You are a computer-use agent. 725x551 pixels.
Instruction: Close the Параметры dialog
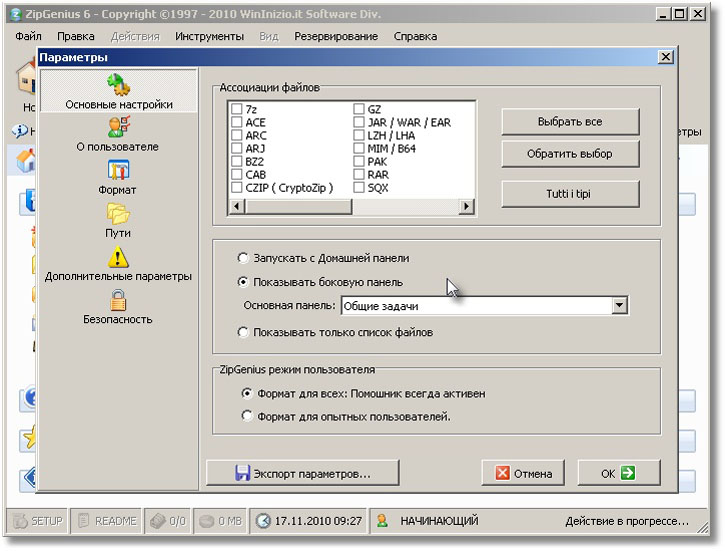point(665,57)
